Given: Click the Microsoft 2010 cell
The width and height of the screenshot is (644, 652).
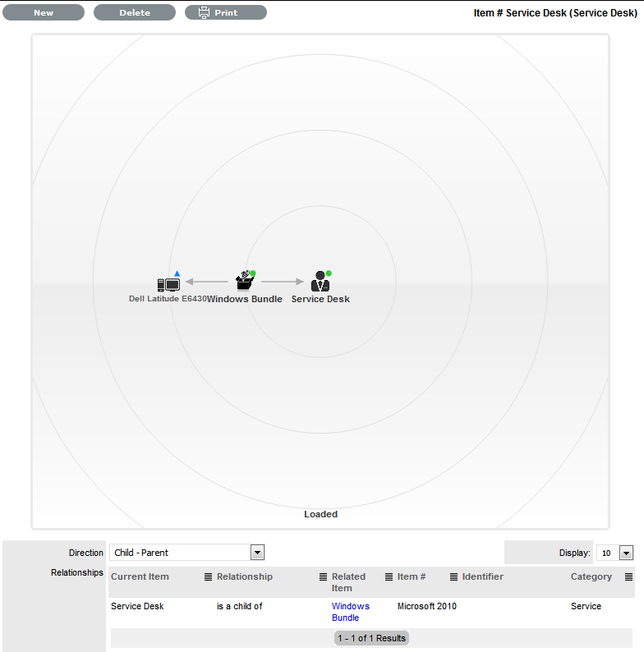Looking at the screenshot, I should pyautogui.click(x=427, y=606).
